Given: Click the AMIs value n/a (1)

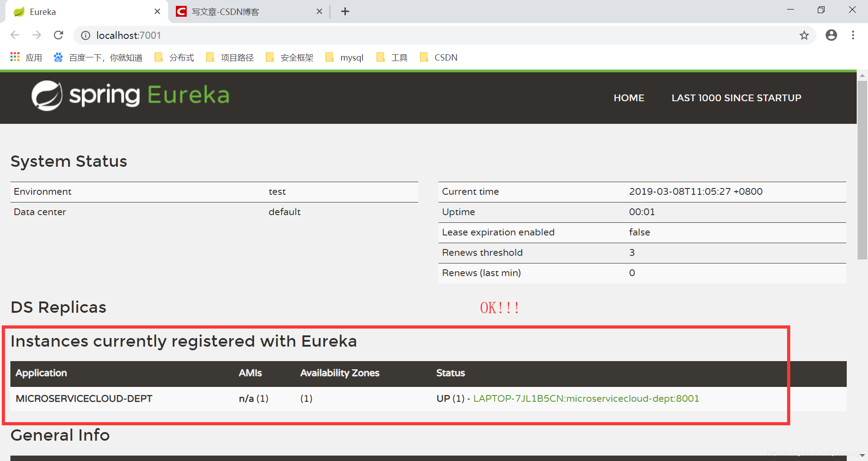Looking at the screenshot, I should coord(254,399).
